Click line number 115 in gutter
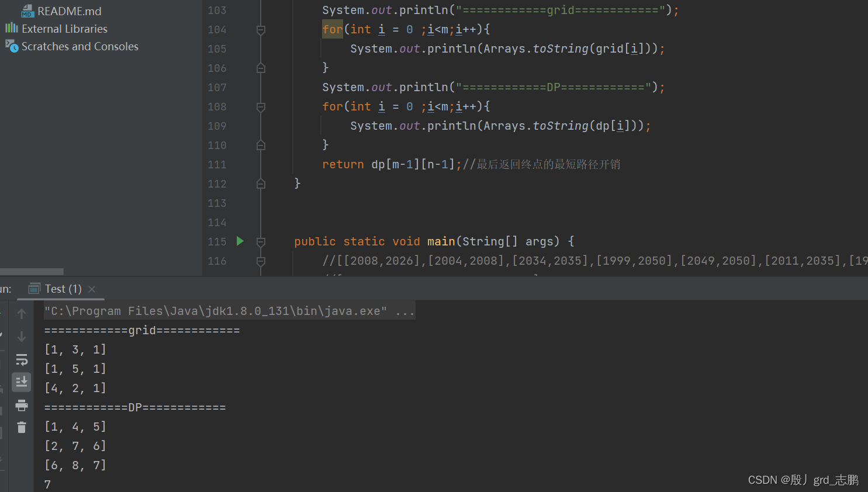 pyautogui.click(x=217, y=242)
